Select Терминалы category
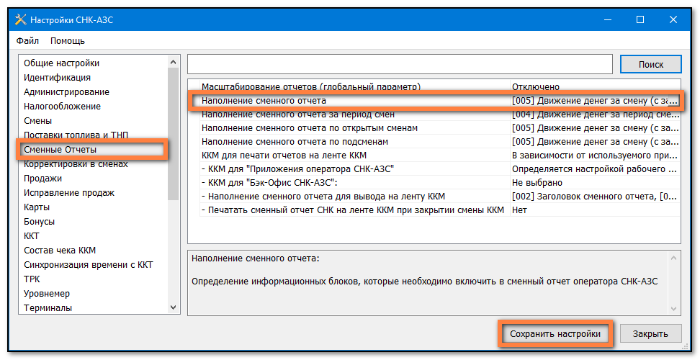700x360 pixels. (48, 308)
